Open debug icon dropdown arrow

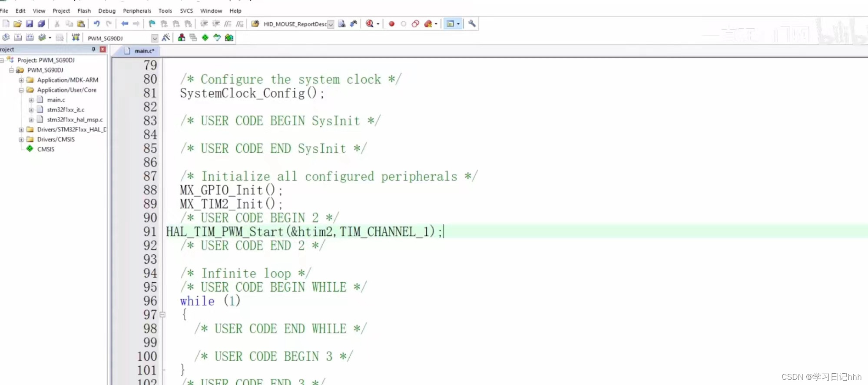click(x=378, y=24)
